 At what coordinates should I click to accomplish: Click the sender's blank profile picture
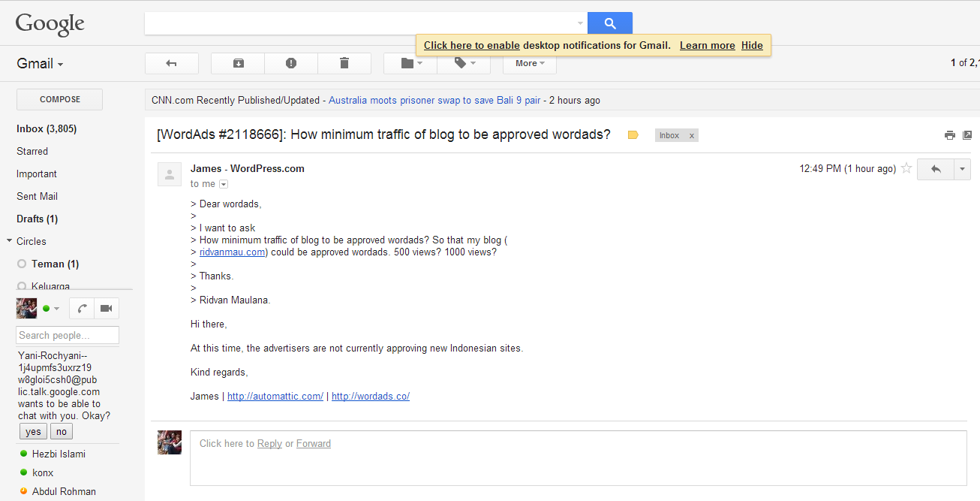tap(170, 174)
